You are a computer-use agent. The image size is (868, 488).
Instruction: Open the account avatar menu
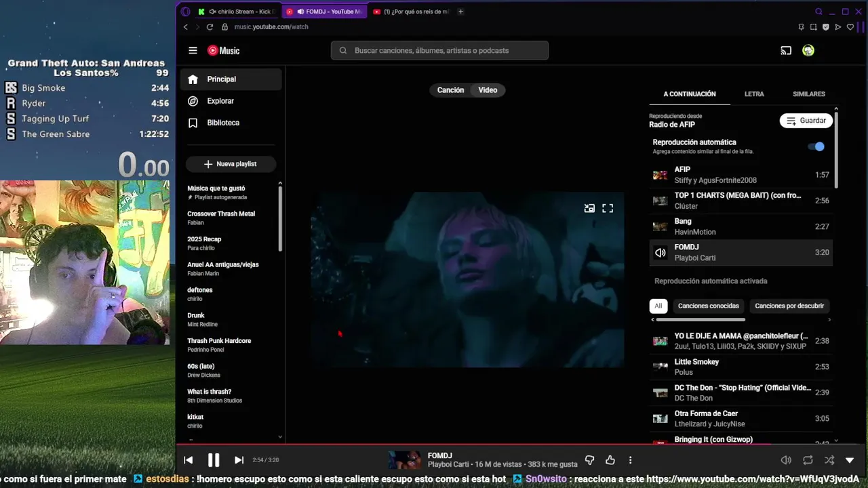click(x=808, y=50)
